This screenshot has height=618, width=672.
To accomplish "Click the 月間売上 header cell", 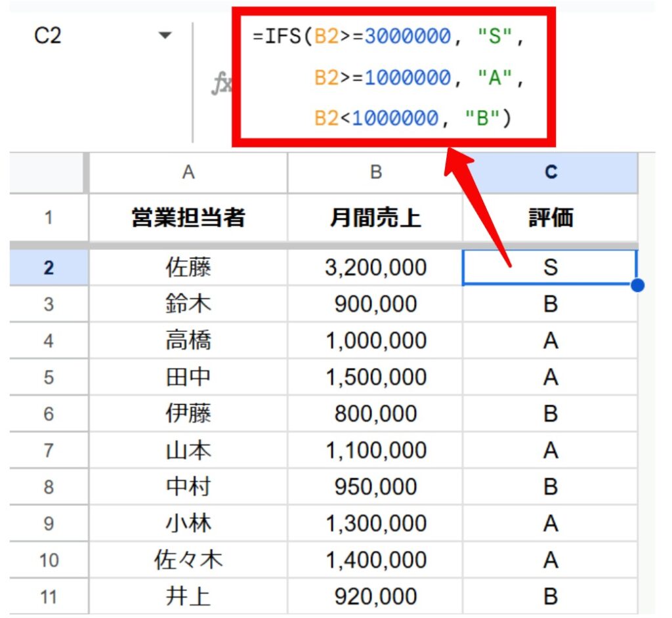I will [375, 218].
